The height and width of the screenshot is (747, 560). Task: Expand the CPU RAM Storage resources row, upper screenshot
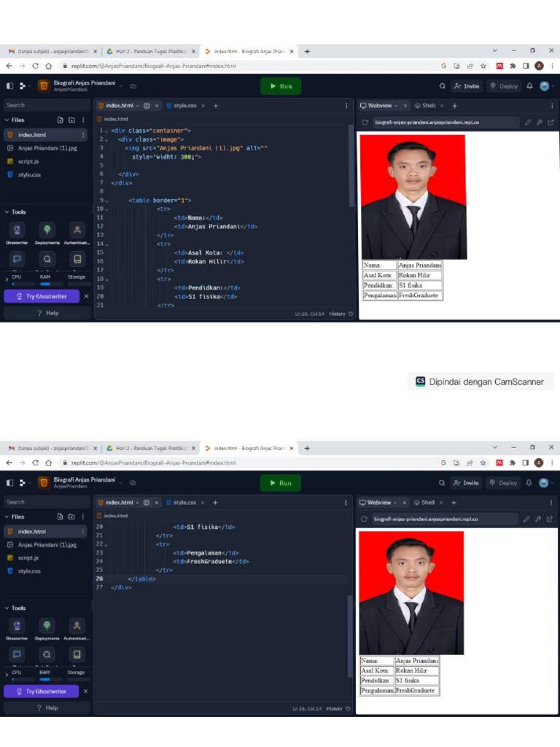7,279
